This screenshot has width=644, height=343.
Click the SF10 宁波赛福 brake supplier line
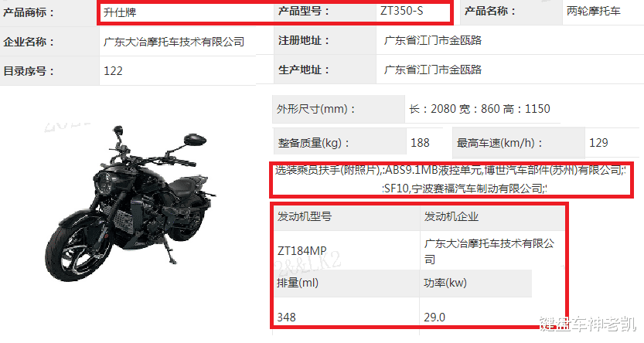464,188
